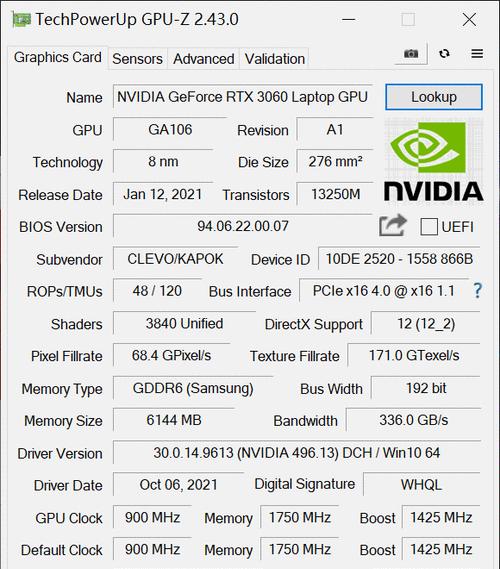Click the camera screenshot icon
This screenshot has height=569, width=500.
(x=411, y=54)
